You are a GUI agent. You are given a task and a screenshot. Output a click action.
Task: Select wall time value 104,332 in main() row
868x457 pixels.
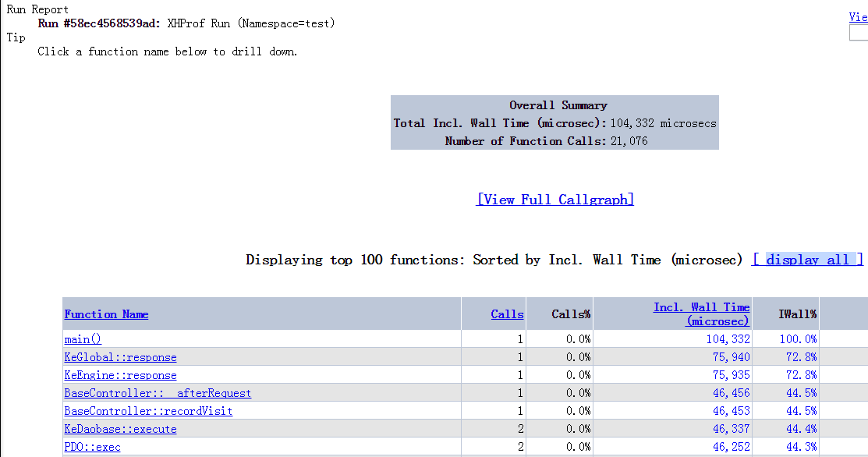pos(728,339)
